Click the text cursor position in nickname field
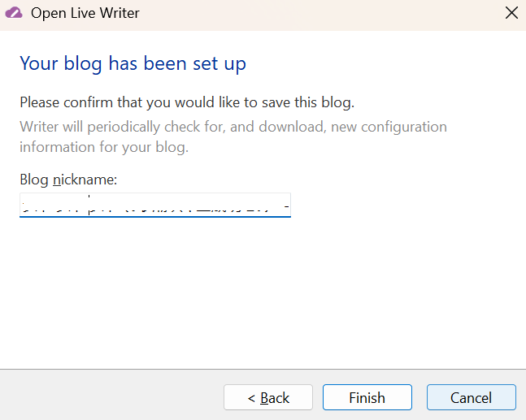Screen dimensions: 526x420 [89, 204]
